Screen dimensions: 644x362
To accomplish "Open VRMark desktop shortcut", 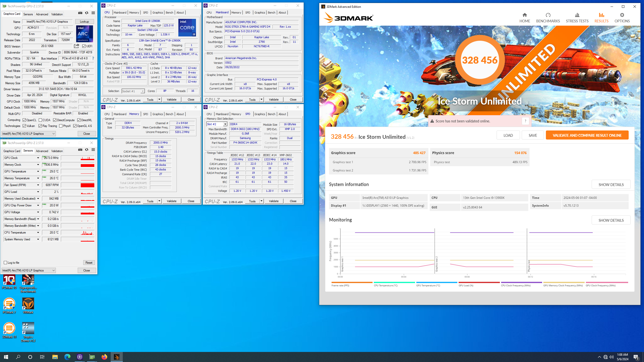I will pos(28,305).
